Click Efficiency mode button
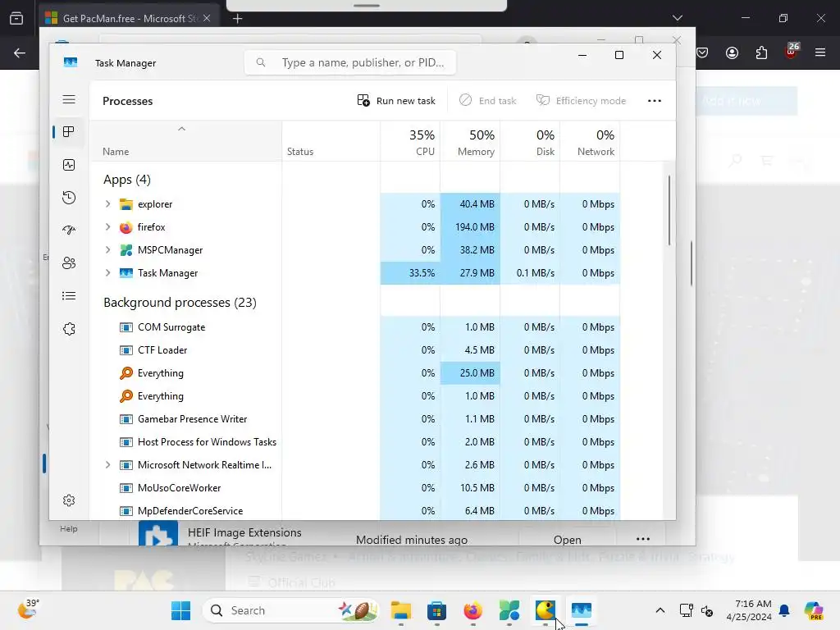The height and width of the screenshot is (630, 840). pyautogui.click(x=582, y=101)
